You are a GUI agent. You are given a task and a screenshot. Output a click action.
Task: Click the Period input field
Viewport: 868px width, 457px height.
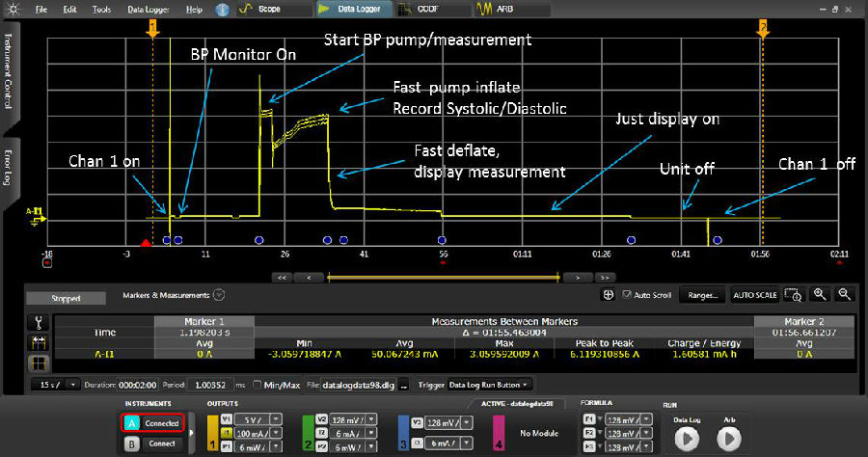point(210,385)
